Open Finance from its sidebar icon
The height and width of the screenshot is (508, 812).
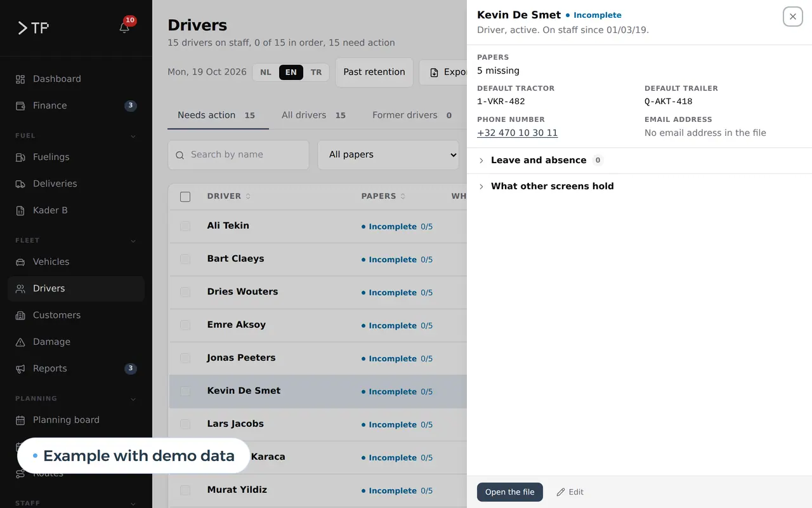(x=20, y=105)
